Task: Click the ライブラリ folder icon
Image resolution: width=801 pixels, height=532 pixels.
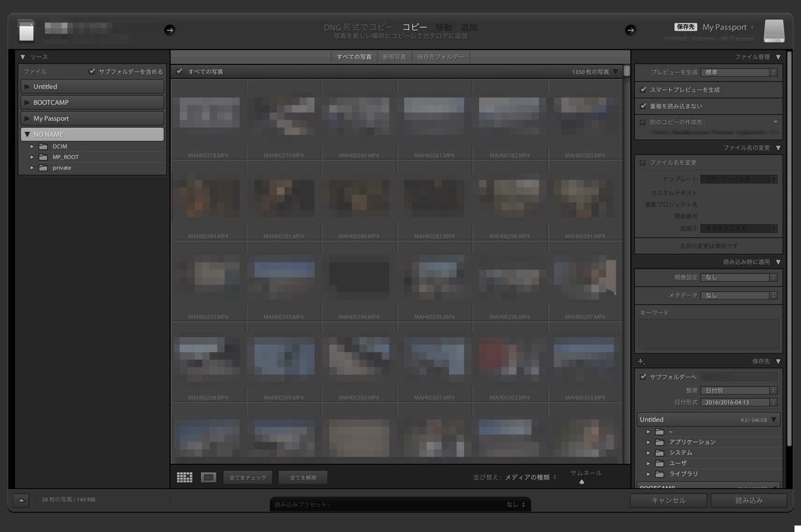Action: pyautogui.click(x=660, y=474)
